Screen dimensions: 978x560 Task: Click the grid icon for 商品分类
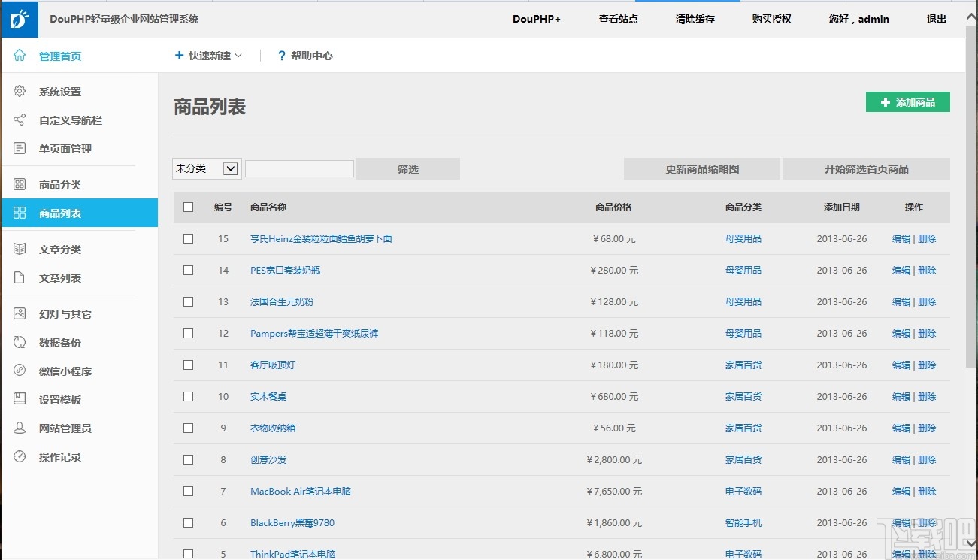click(20, 185)
